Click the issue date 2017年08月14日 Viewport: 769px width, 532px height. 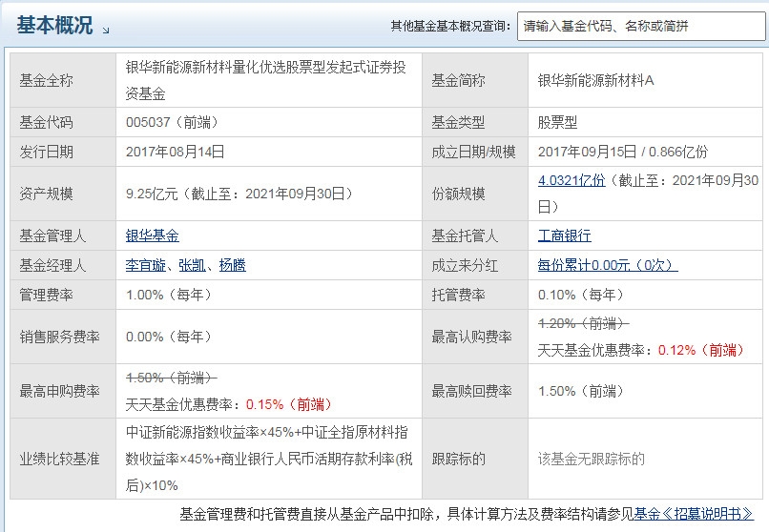[x=176, y=152]
